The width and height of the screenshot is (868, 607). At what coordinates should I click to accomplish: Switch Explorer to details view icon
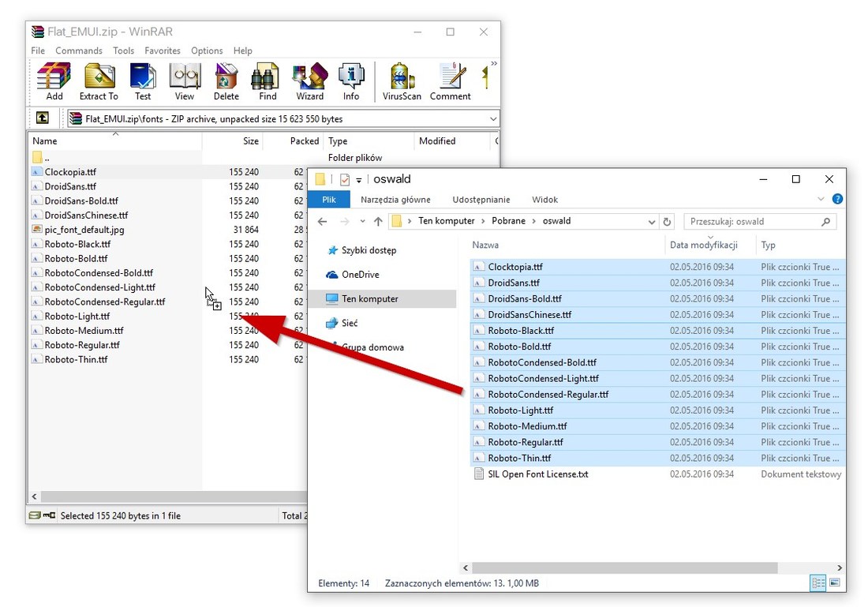point(817,583)
